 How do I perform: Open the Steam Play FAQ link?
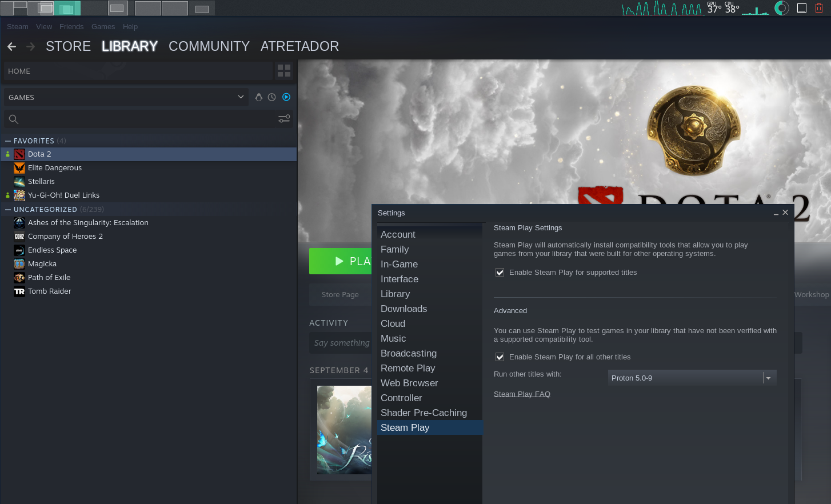[x=522, y=394]
